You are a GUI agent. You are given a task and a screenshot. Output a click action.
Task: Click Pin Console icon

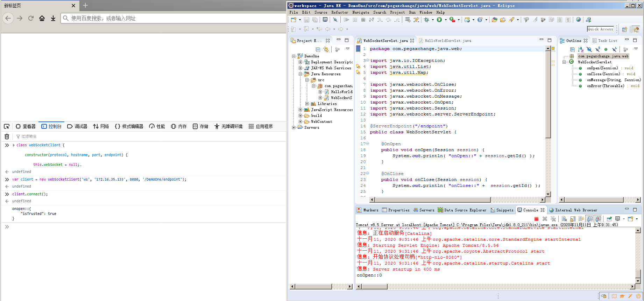click(x=609, y=219)
